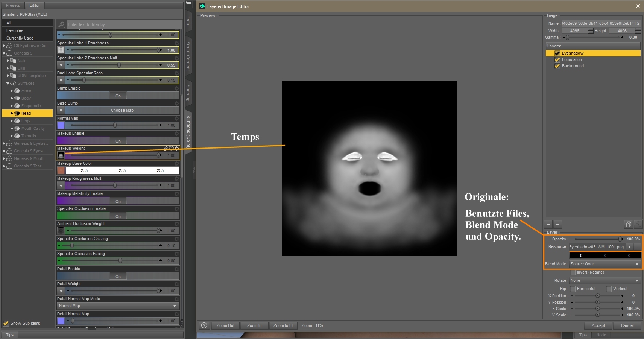Browse for resource file with ellipsis button
This screenshot has width=644, height=339.
coord(637,247)
